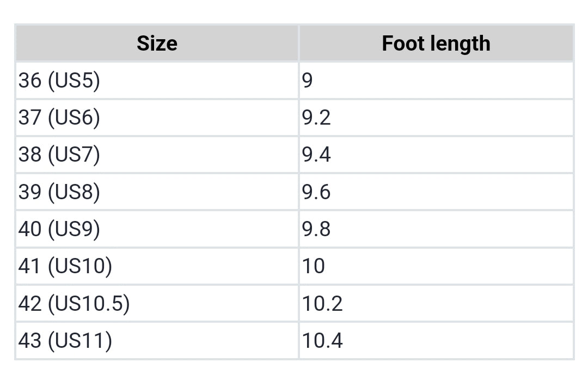This screenshot has width=588, height=381.
Task: Click the number 36 in first row
Action: [x=30, y=81]
